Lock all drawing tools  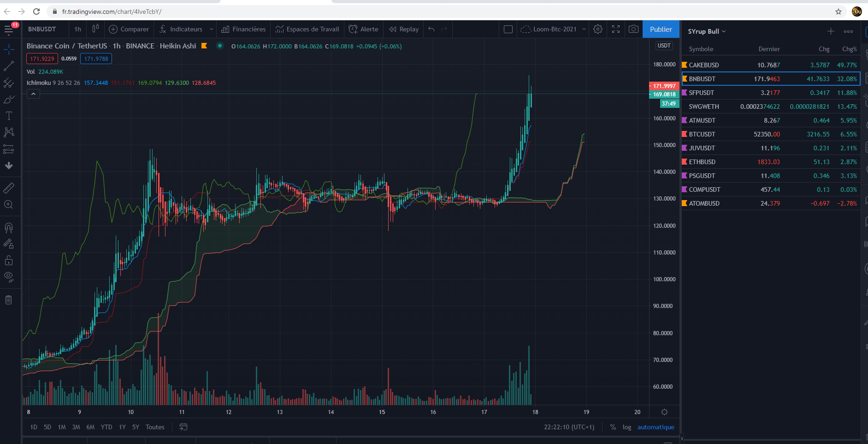click(x=9, y=260)
